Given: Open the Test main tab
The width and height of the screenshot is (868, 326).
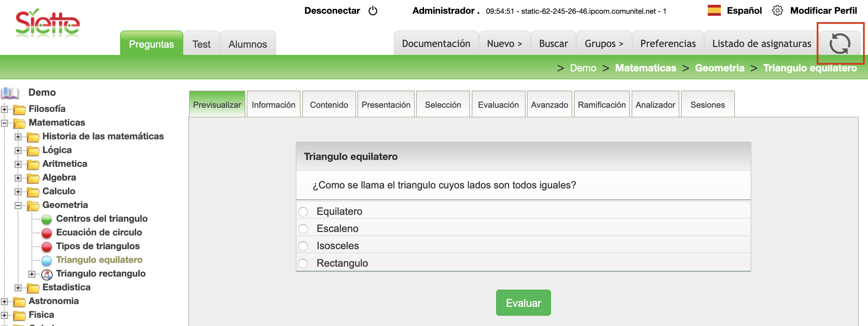Looking at the screenshot, I should [x=201, y=44].
